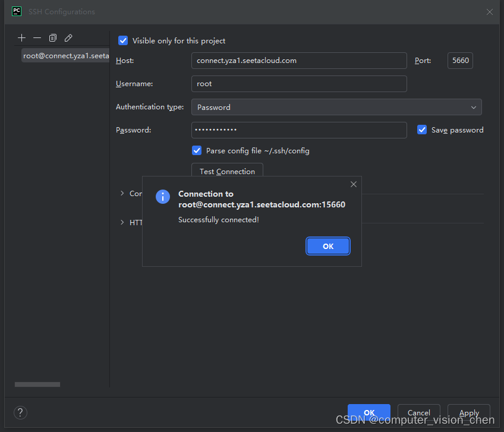Viewport: 504px width, 432px height.
Task: Close the SSH Configurations window
Action: pos(490,12)
